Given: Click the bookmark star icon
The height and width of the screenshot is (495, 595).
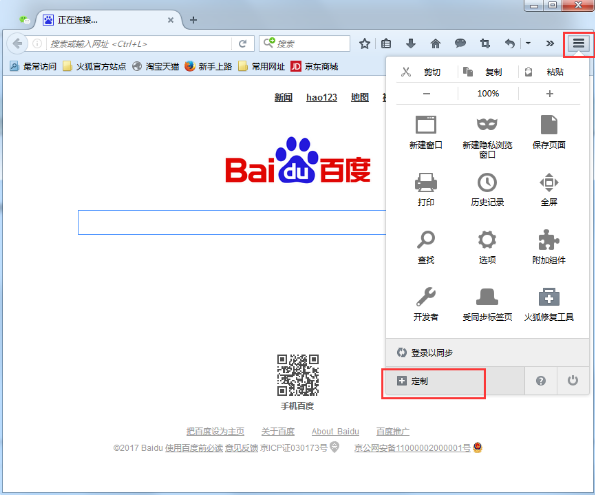Looking at the screenshot, I should tap(364, 44).
